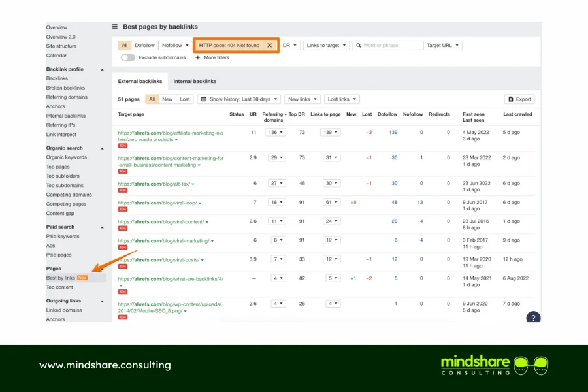
Task: Collapse the Backlink profile section
Action: (x=102, y=69)
